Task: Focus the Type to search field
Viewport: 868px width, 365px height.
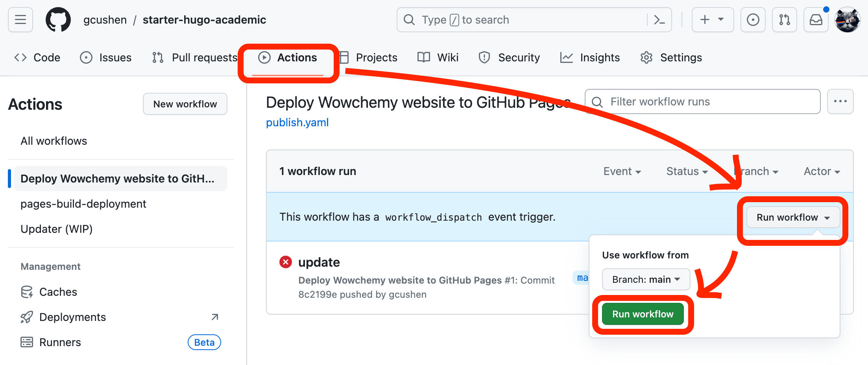Action: coord(534,20)
